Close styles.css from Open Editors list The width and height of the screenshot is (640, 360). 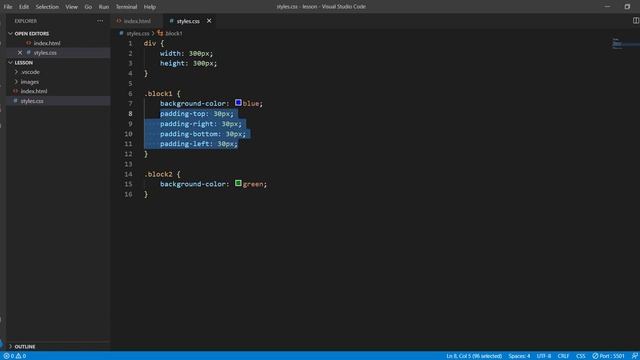click(20, 53)
